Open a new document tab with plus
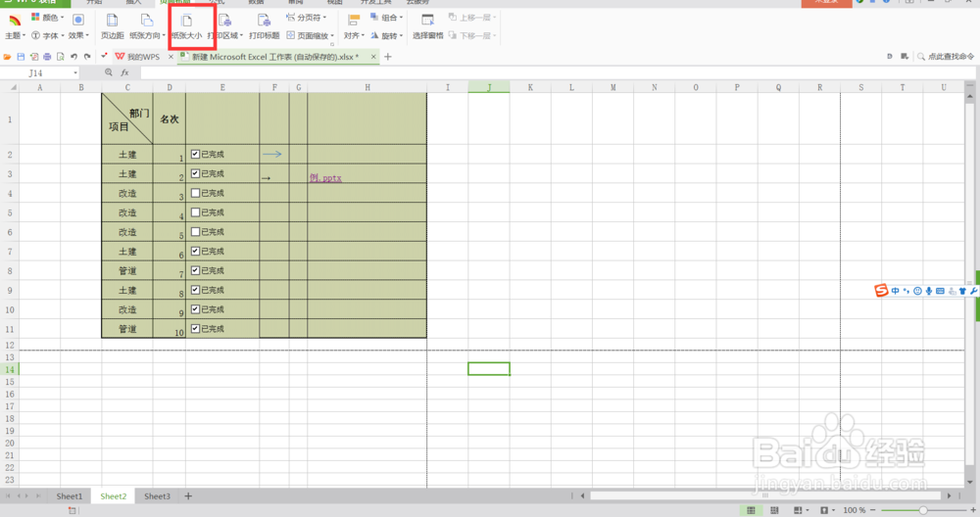980x517 pixels. click(x=387, y=57)
